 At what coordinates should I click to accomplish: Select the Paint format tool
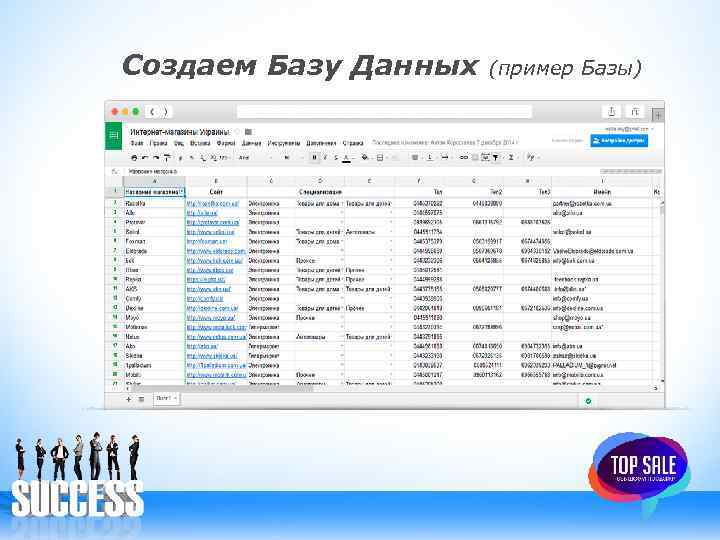[167, 158]
